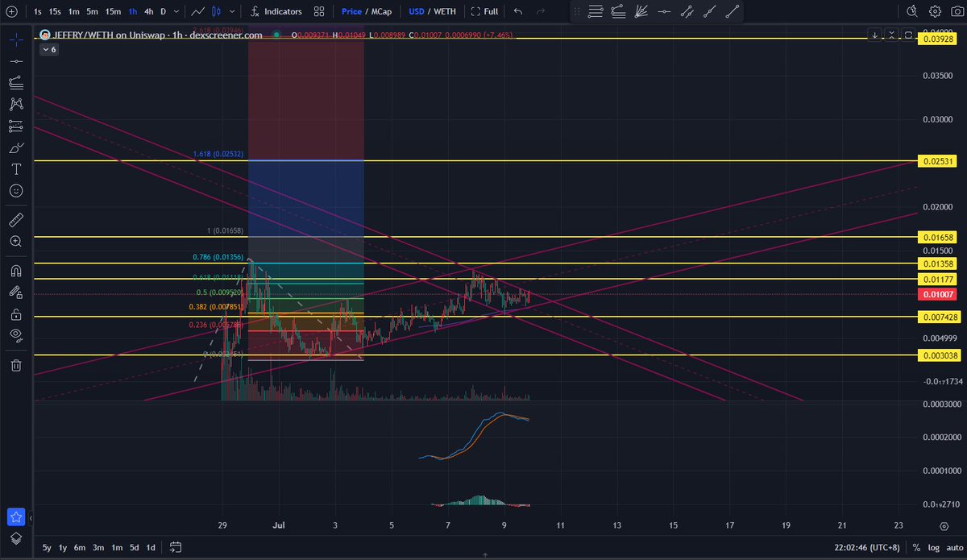Enter Full screen mode
This screenshot has width=967, height=560.
(484, 12)
